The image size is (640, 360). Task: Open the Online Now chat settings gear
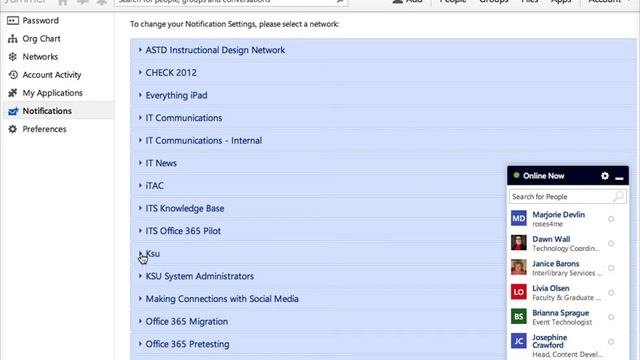click(605, 176)
